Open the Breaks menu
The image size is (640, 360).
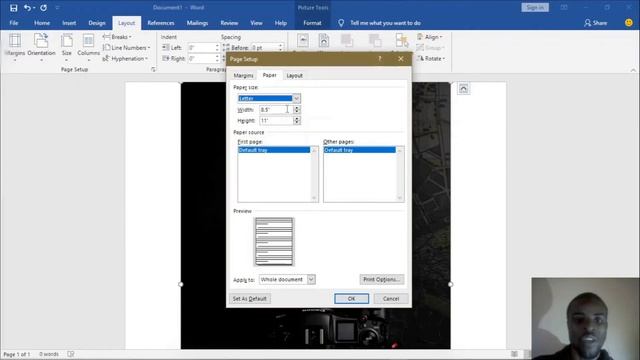117,37
